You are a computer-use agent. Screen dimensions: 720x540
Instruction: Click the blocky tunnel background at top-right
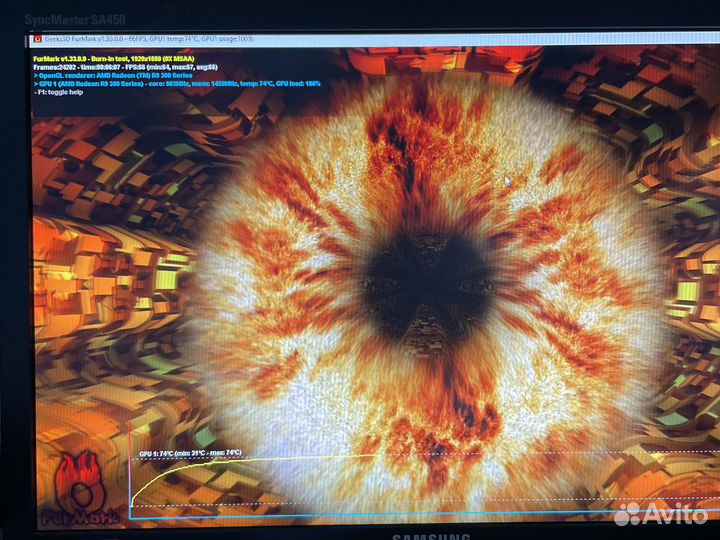650,100
